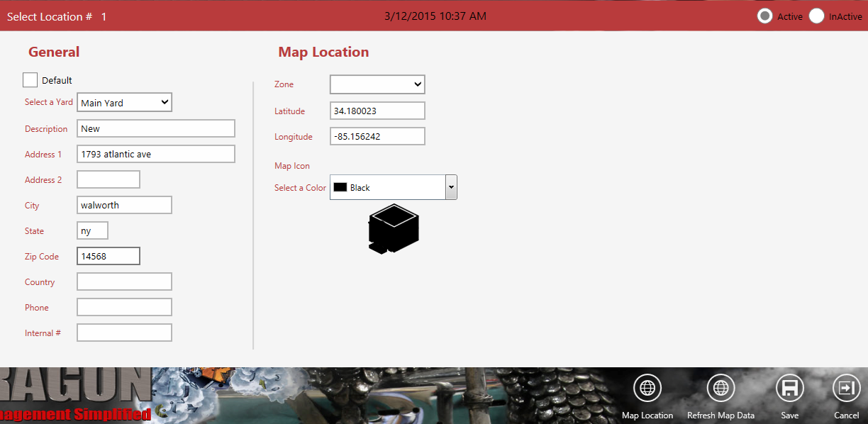This screenshot has width=868, height=424.
Task: Click the Map Icon label
Action: [x=292, y=166]
